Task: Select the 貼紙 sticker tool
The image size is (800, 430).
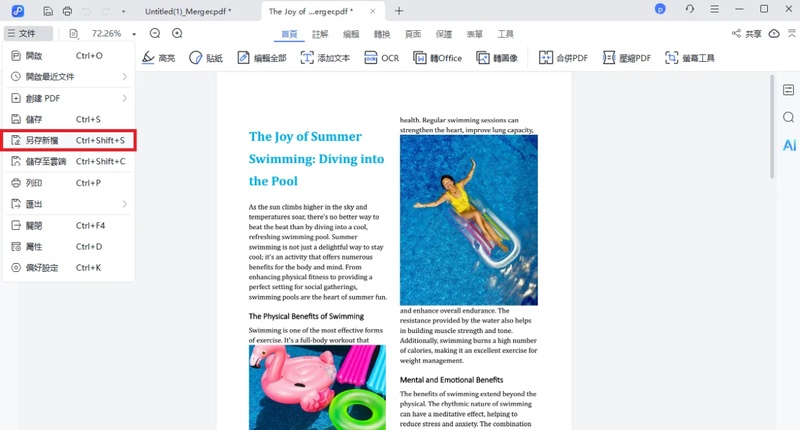Action: pos(206,58)
